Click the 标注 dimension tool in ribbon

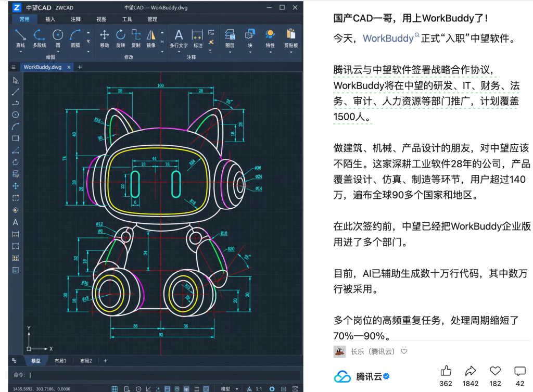click(x=197, y=38)
